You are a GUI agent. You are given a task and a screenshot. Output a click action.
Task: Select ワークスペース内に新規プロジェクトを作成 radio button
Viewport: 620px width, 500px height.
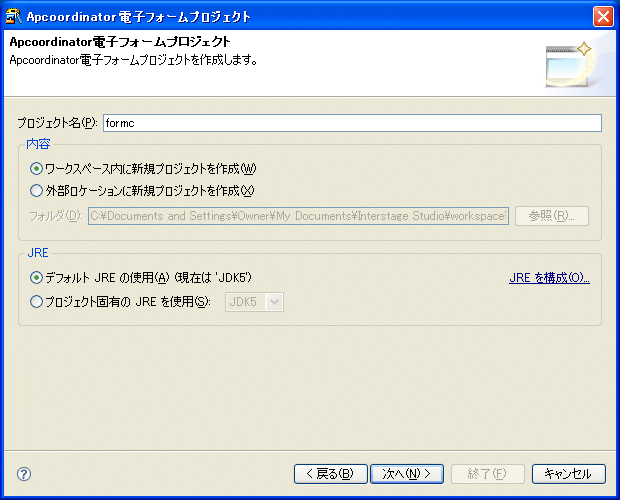pos(37,169)
